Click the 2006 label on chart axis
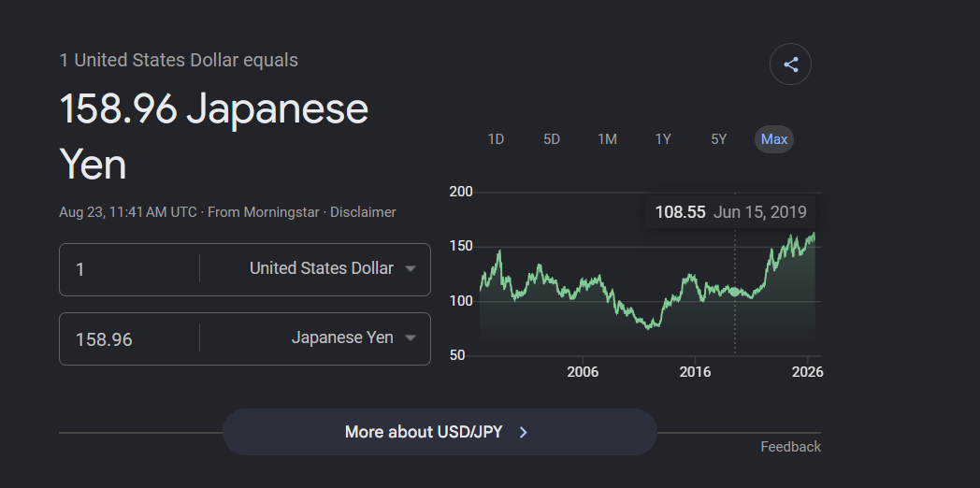The height and width of the screenshot is (488, 980). tap(583, 372)
